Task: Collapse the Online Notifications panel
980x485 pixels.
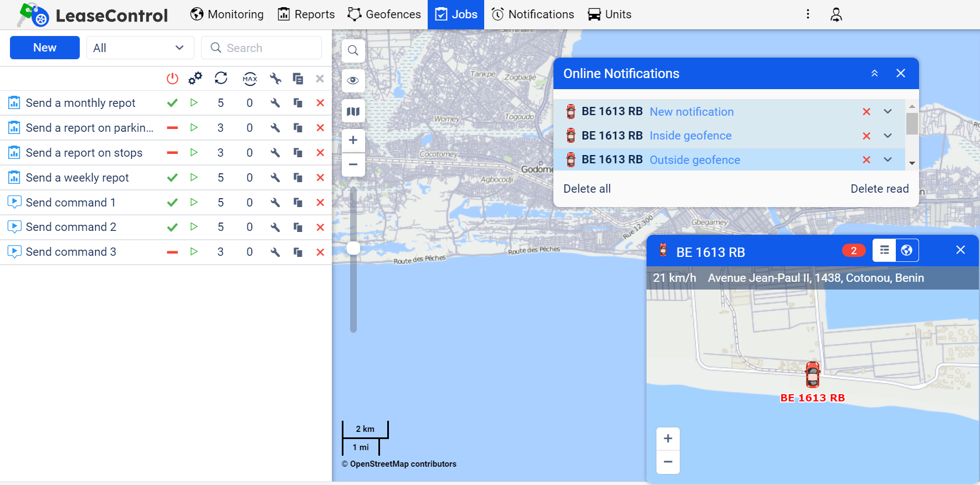Action: [874, 74]
